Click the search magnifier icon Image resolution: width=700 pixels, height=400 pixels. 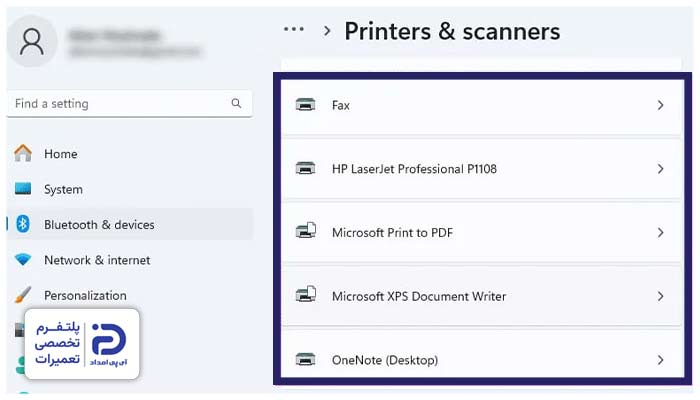[236, 104]
